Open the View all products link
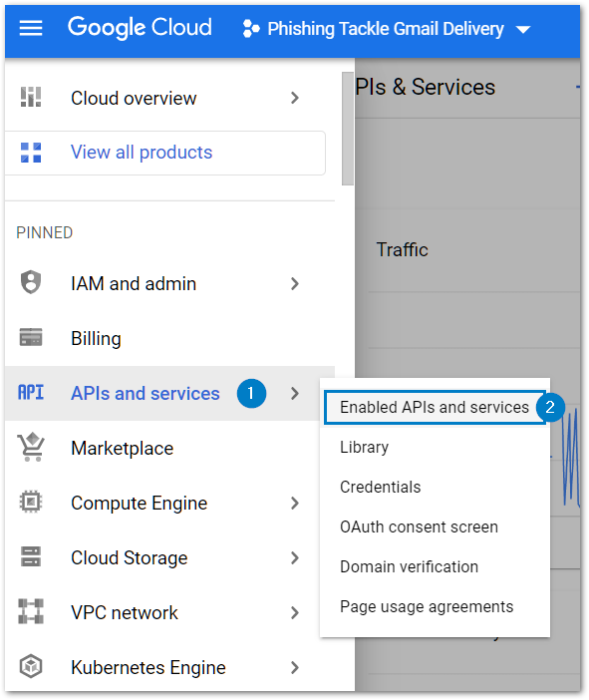This screenshot has height=700, width=589. point(142,153)
